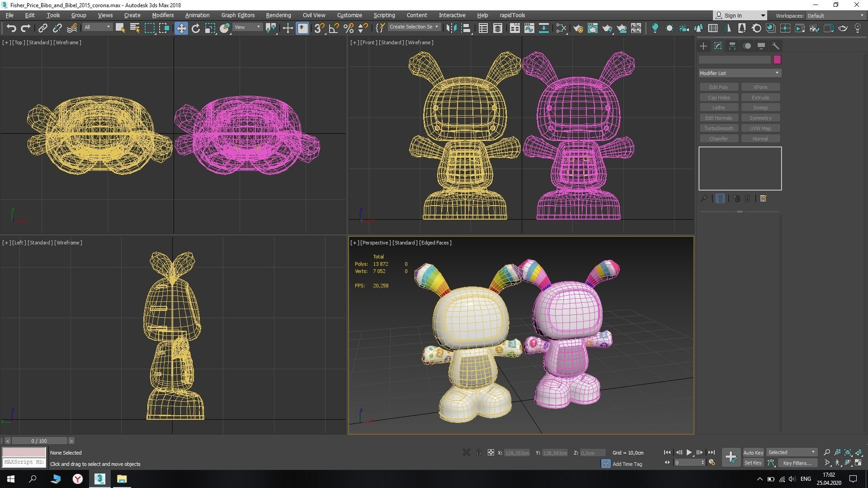
Task: Open the Graph Editors menu
Action: [x=238, y=15]
